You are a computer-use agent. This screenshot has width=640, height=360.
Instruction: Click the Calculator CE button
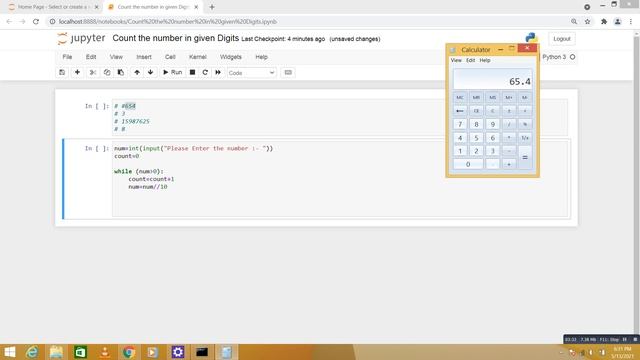pyautogui.click(x=476, y=111)
